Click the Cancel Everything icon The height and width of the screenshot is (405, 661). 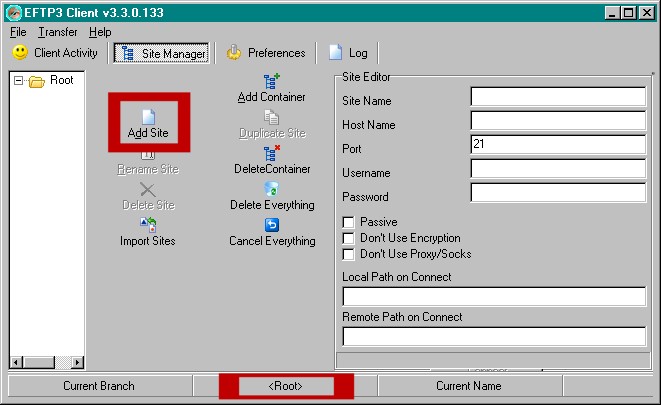click(x=271, y=225)
